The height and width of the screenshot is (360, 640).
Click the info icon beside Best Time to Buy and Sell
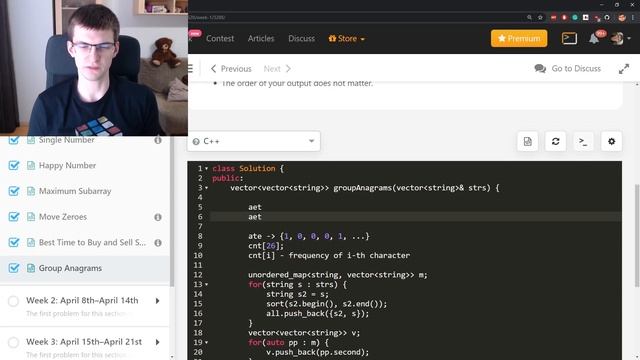click(x=158, y=243)
